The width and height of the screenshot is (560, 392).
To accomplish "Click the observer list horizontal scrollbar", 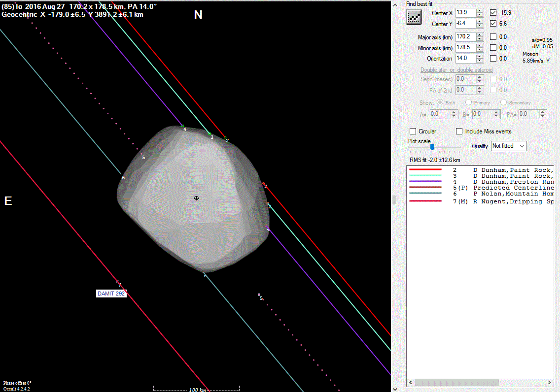I will (x=457, y=383).
